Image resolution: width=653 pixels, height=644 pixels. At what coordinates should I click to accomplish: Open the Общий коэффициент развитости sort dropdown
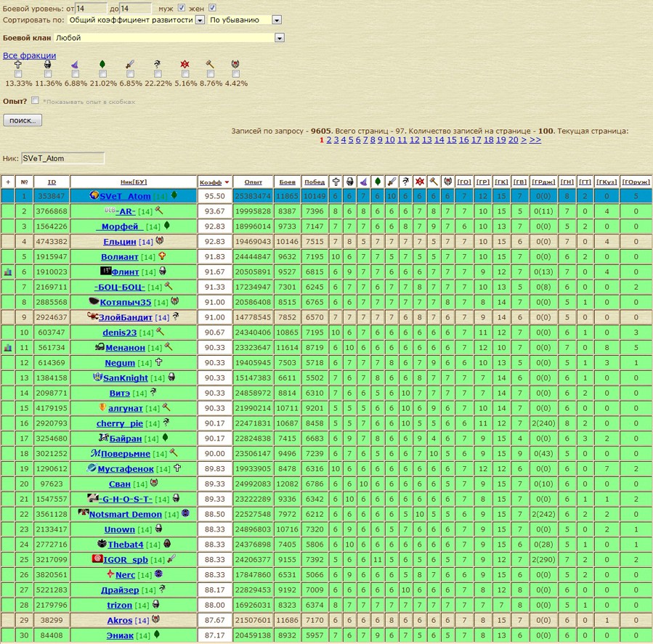[136, 20]
